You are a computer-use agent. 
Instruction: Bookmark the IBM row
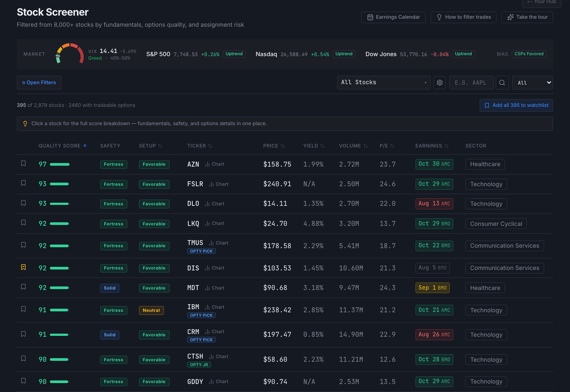pyautogui.click(x=23, y=309)
